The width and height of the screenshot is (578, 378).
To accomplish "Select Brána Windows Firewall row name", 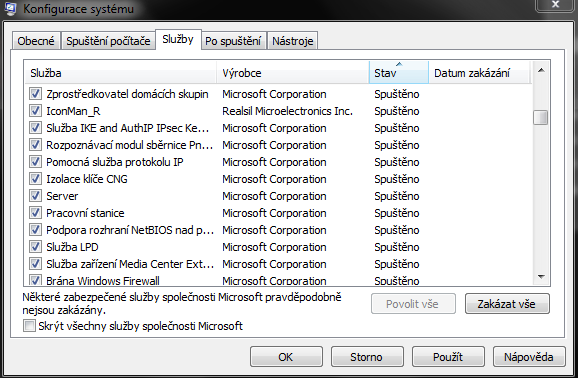I will pos(103,281).
